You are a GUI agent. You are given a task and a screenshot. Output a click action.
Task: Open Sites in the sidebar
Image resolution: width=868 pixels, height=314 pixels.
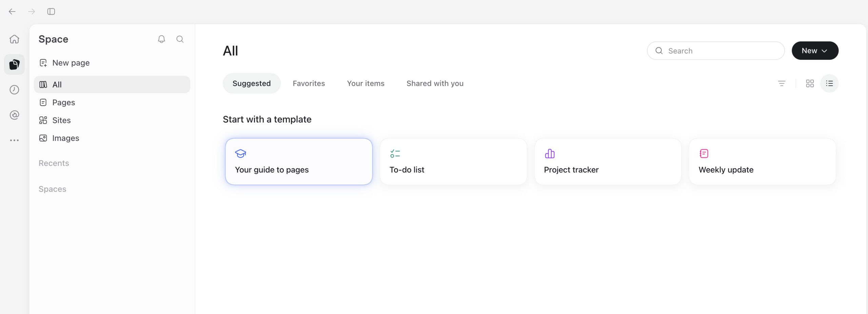pyautogui.click(x=112, y=120)
